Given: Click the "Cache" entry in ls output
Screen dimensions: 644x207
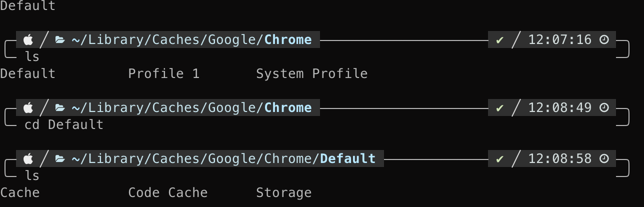Looking at the screenshot, I should [20, 192].
